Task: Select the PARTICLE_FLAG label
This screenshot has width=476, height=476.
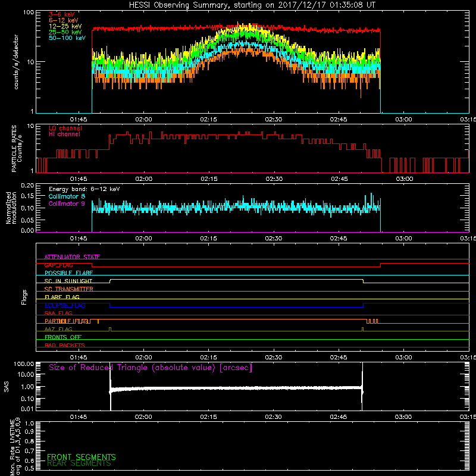Action: (x=67, y=321)
